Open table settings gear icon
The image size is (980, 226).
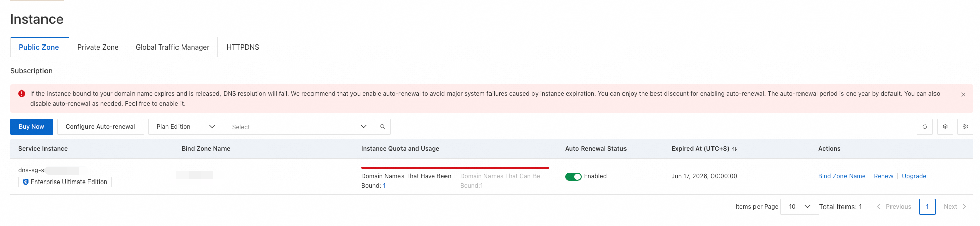[965, 127]
